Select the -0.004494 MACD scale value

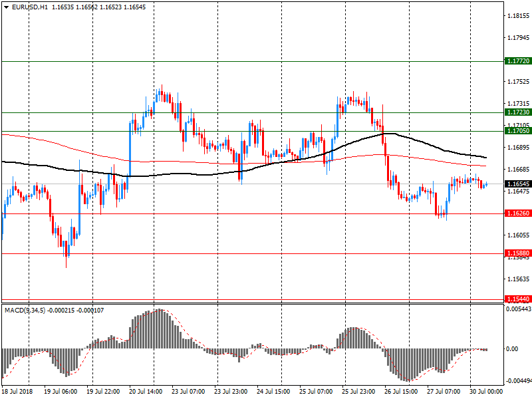(x=517, y=381)
